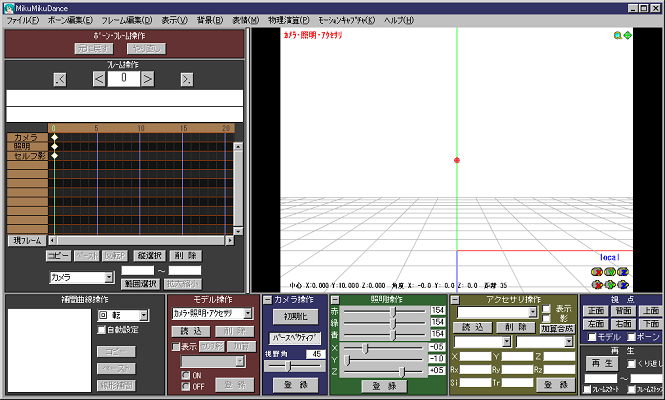665x400 pixels.
Task: Step forward one frame with '>' button
Action: pos(148,79)
